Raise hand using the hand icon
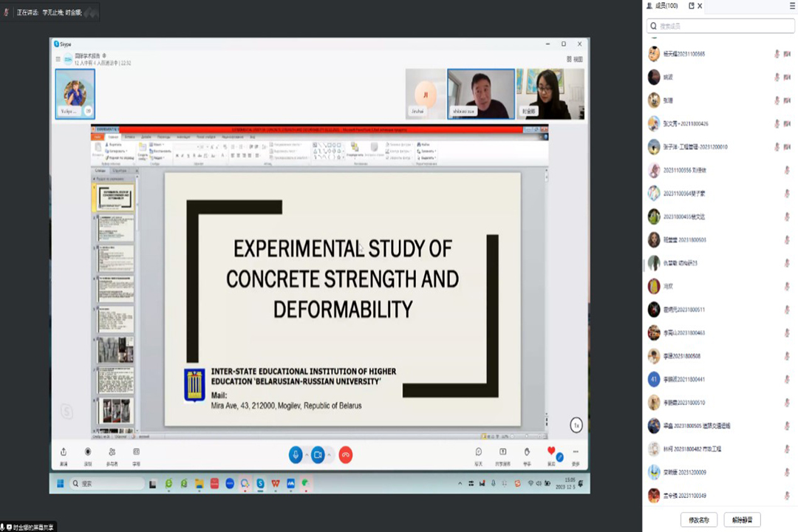This screenshot has width=798, height=532. [x=527, y=452]
